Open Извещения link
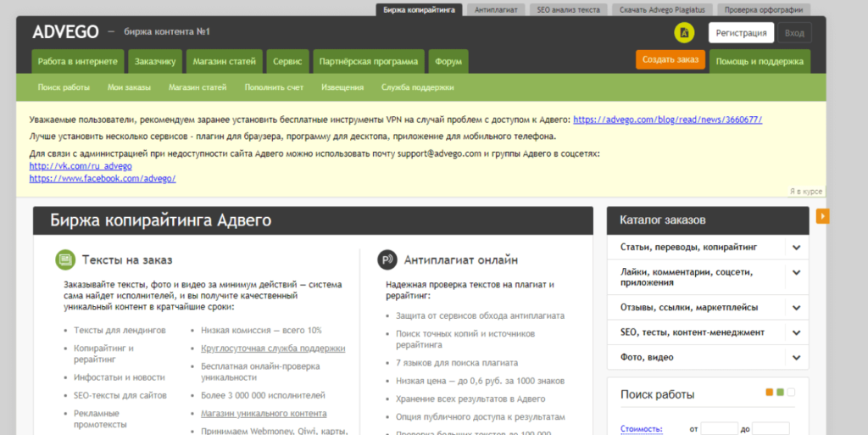868x435 pixels. [x=342, y=87]
